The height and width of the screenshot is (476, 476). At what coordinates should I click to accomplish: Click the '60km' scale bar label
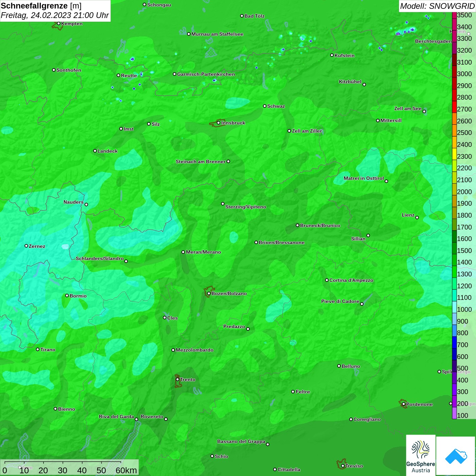(x=126, y=470)
